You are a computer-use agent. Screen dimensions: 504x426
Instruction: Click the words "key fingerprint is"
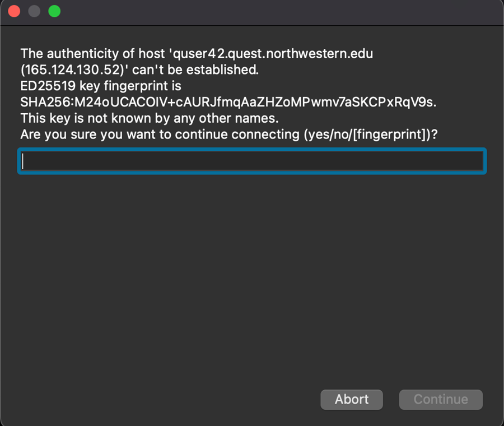pyautogui.click(x=133, y=86)
